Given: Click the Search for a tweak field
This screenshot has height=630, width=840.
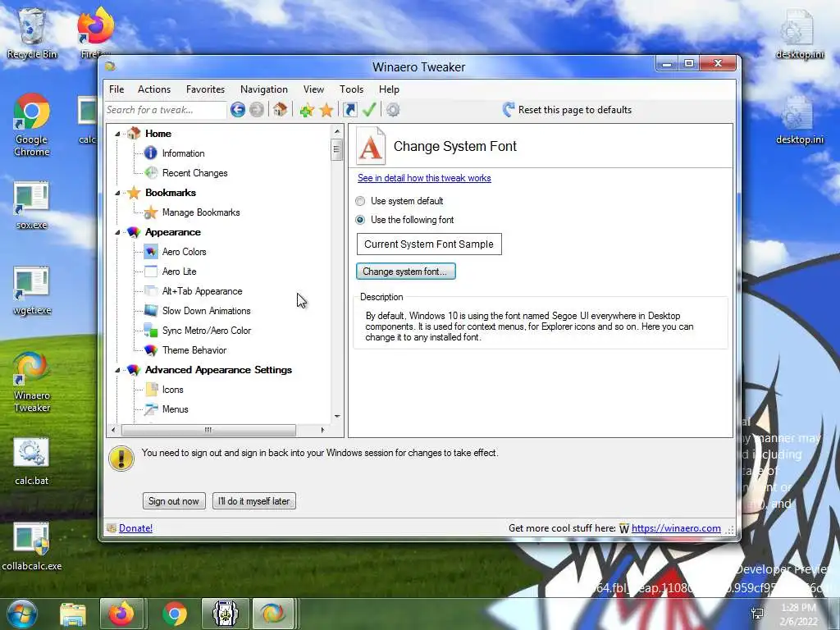Looking at the screenshot, I should pos(166,110).
